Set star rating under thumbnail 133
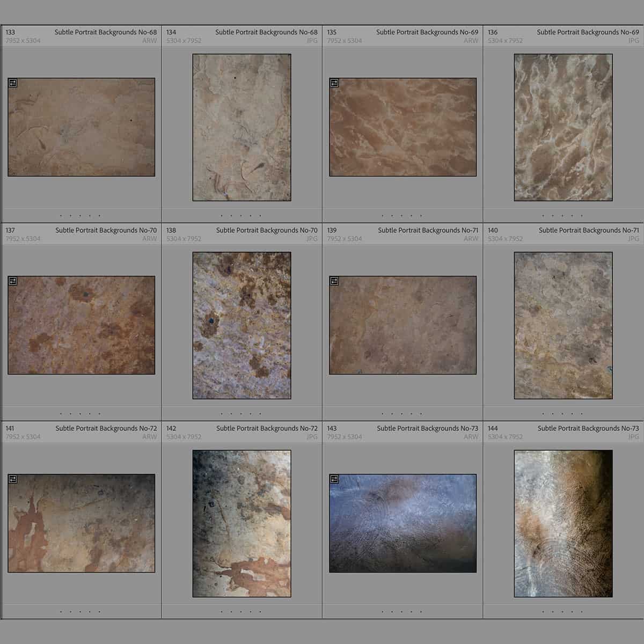The width and height of the screenshot is (644, 644). pos(80,216)
